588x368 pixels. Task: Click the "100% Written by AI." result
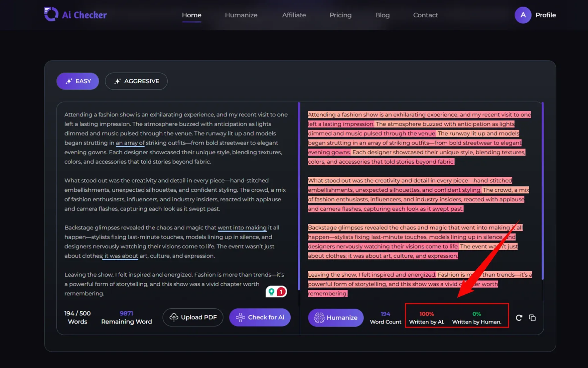[x=427, y=318]
